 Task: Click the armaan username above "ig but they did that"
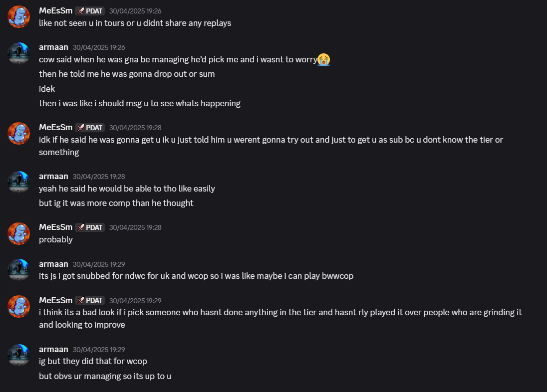[53, 349]
